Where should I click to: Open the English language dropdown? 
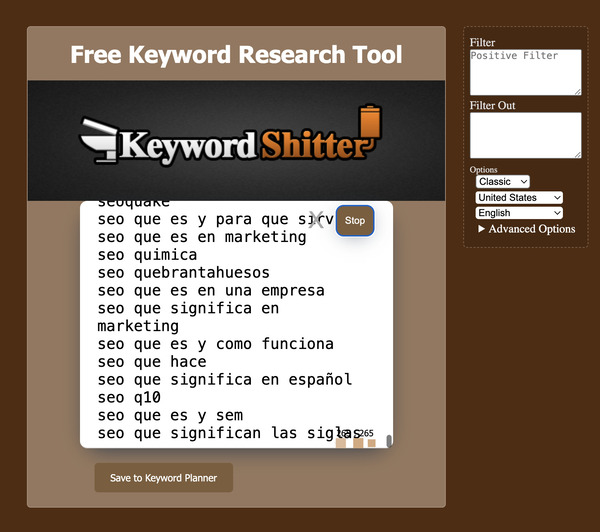tap(519, 213)
